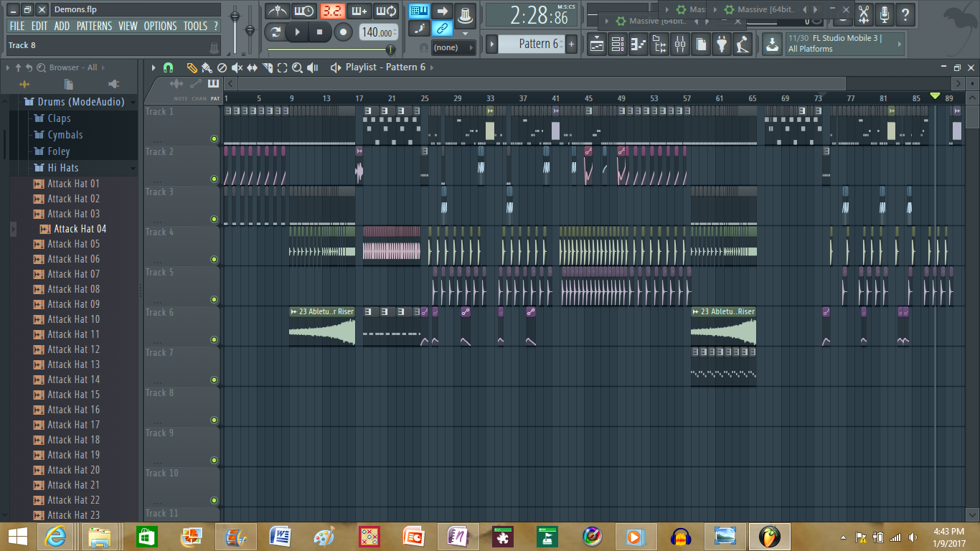Click the Stop button
This screenshot has height=551, width=980.
click(320, 32)
